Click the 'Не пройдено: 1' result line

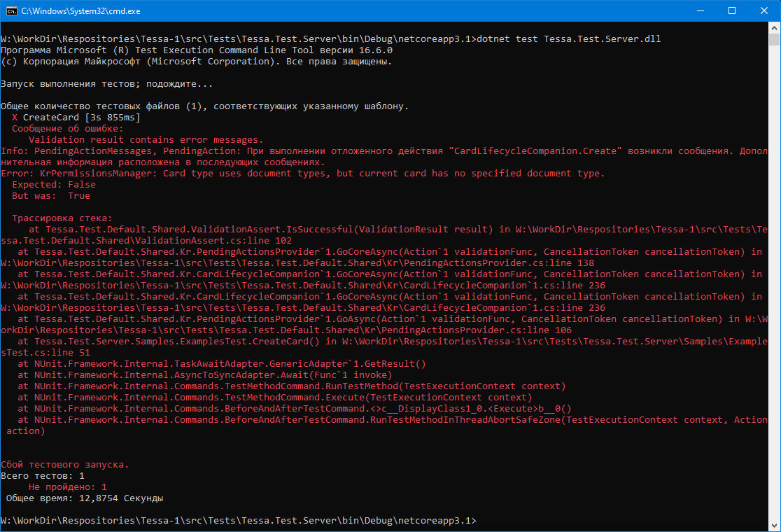coord(68,487)
